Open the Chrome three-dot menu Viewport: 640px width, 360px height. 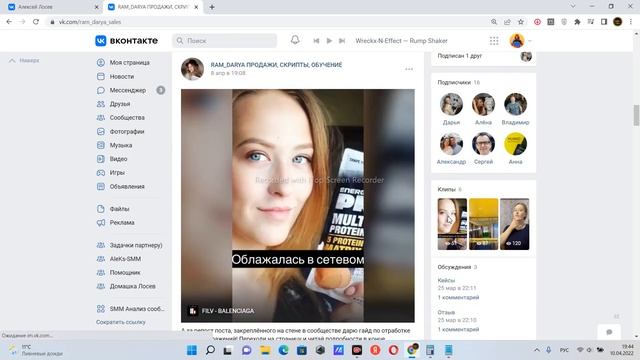(x=631, y=22)
